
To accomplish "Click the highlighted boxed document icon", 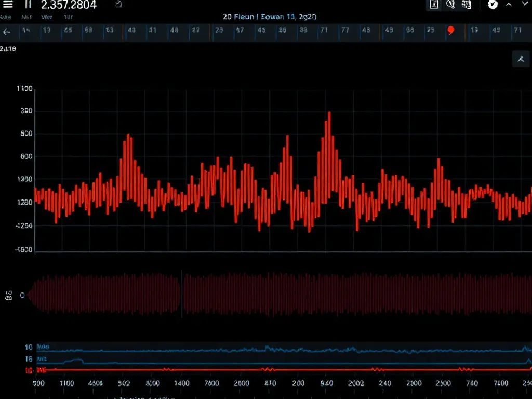I will (434, 4).
